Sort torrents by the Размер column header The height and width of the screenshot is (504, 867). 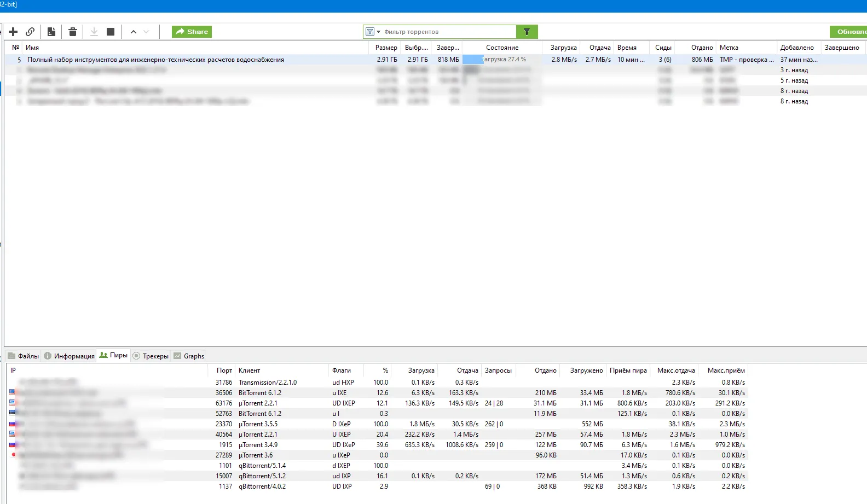386,48
